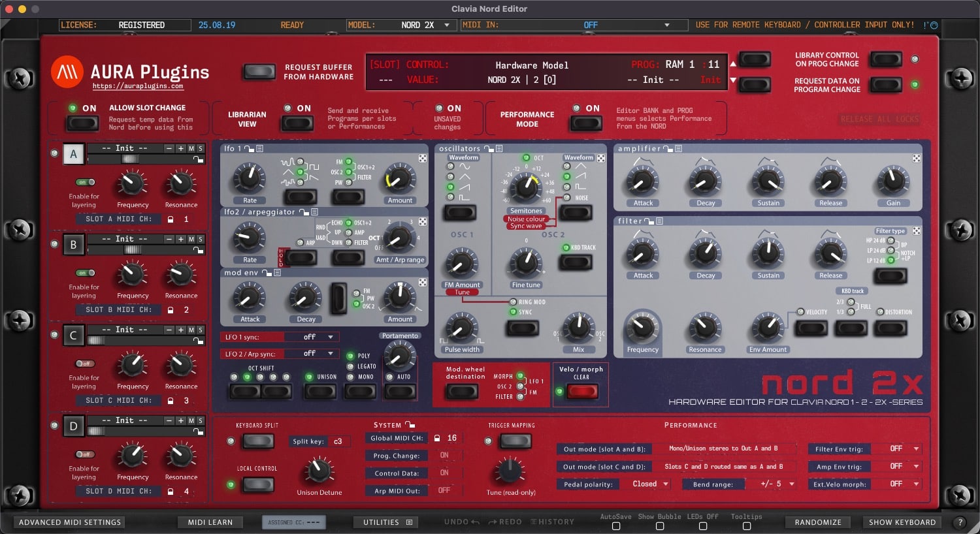This screenshot has width=980, height=534.
Task: Select slot D button
Action: coord(73,426)
